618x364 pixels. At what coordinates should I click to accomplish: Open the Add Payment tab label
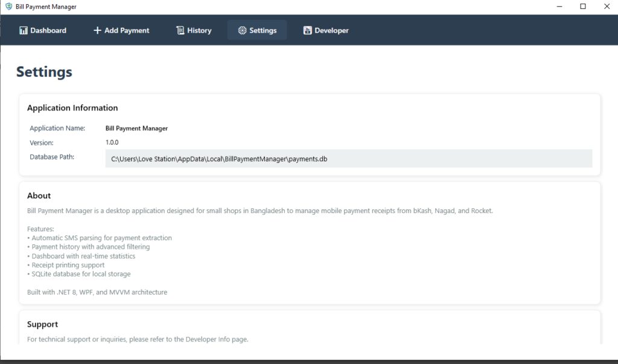click(127, 30)
